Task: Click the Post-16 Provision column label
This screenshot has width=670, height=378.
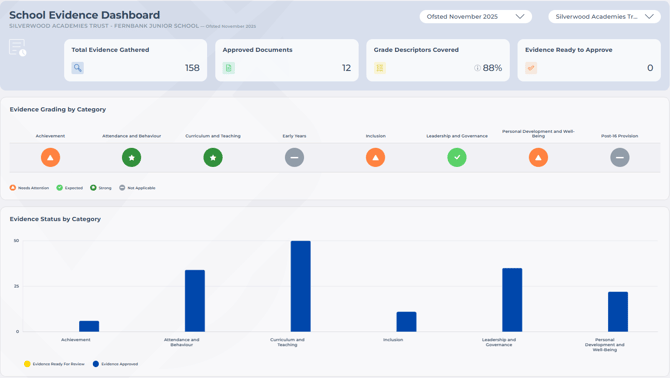Action: pyautogui.click(x=620, y=136)
